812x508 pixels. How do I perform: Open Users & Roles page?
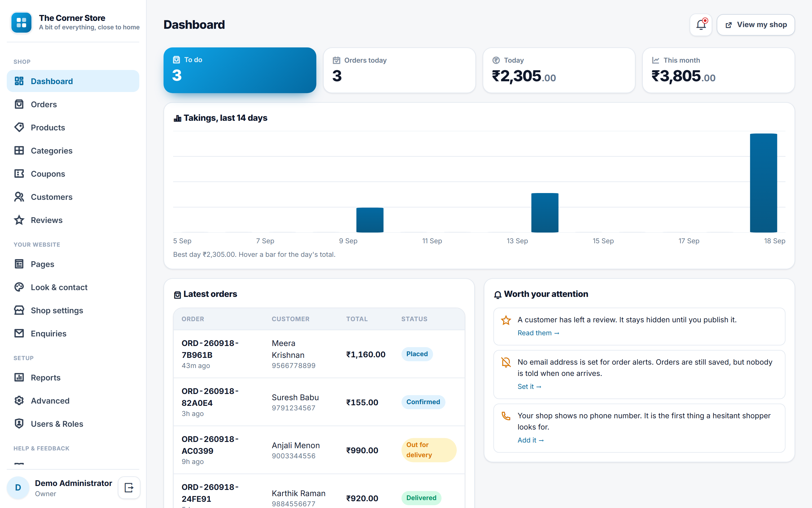(73, 424)
